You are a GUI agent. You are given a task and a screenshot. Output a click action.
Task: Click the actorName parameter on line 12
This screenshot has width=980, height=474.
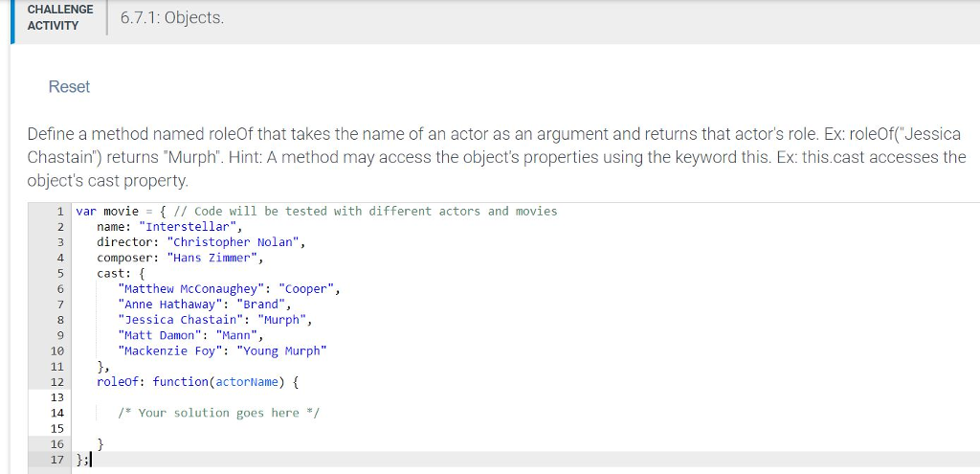pyautogui.click(x=246, y=381)
